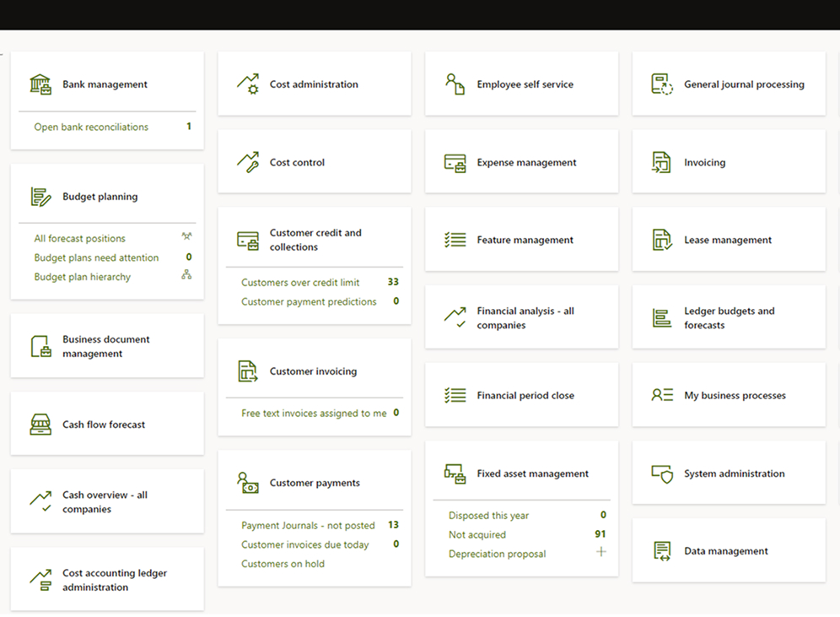The height and width of the screenshot is (617, 840).
Task: Open the Customer credit and collections icon
Action: click(247, 241)
